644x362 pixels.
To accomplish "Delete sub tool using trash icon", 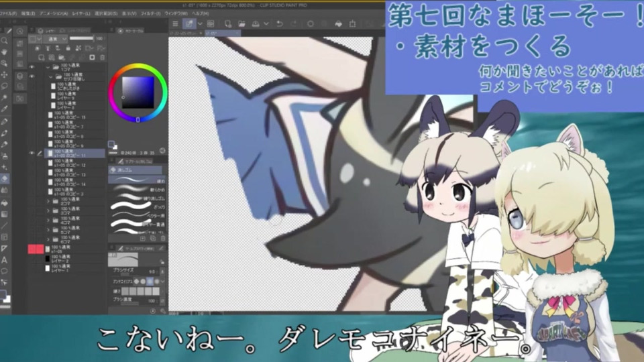I will click(x=162, y=238).
